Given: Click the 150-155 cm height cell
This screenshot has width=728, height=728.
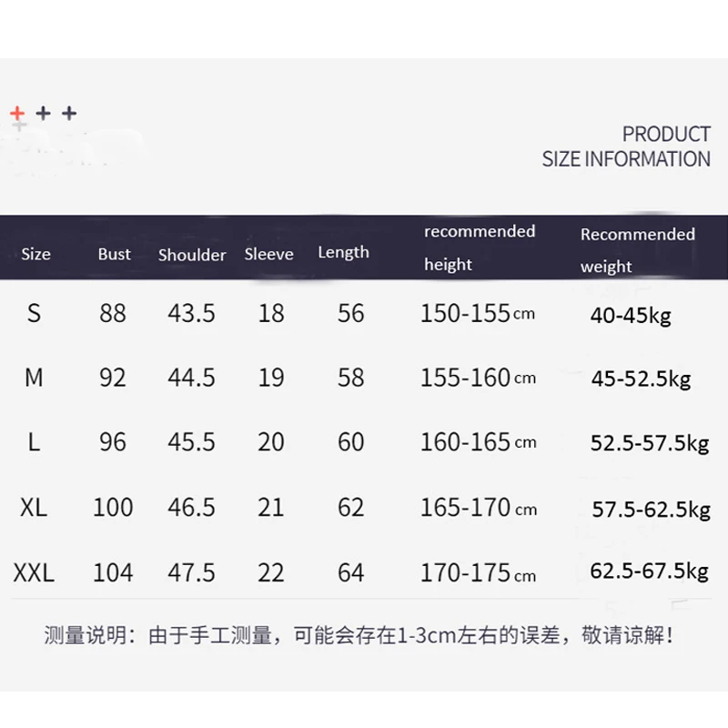Looking at the screenshot, I should pyautogui.click(x=478, y=313).
